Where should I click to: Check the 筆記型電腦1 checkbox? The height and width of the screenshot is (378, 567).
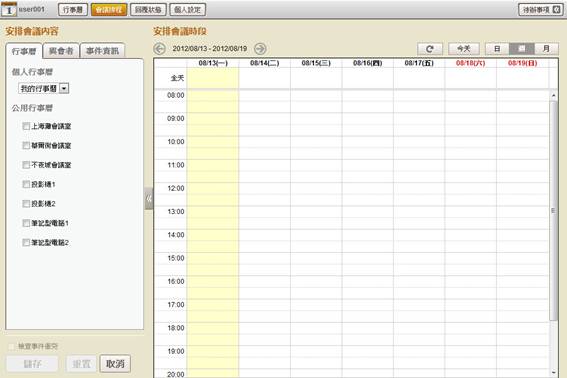coord(26,223)
